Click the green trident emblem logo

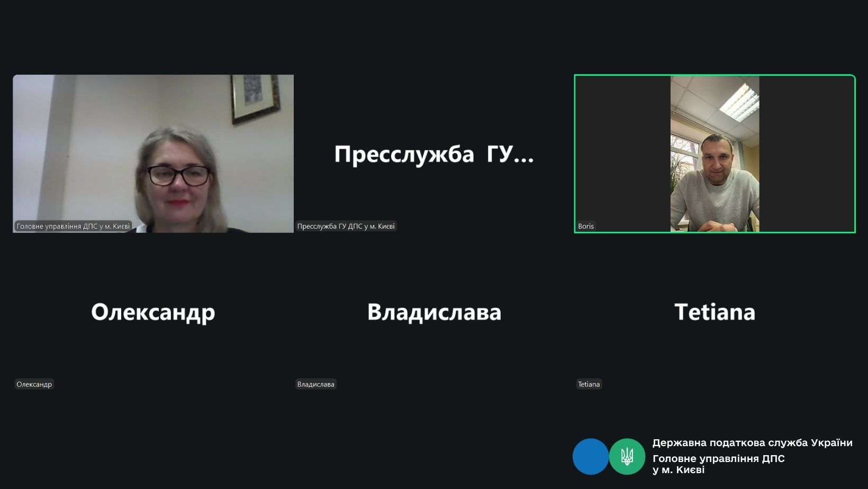click(627, 456)
